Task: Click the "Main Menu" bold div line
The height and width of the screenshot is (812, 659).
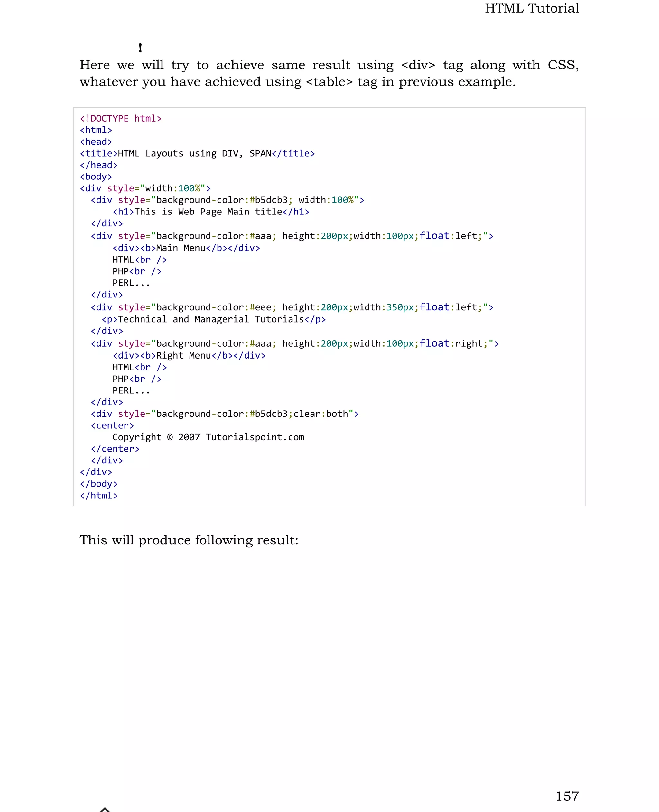Action: click(x=186, y=248)
